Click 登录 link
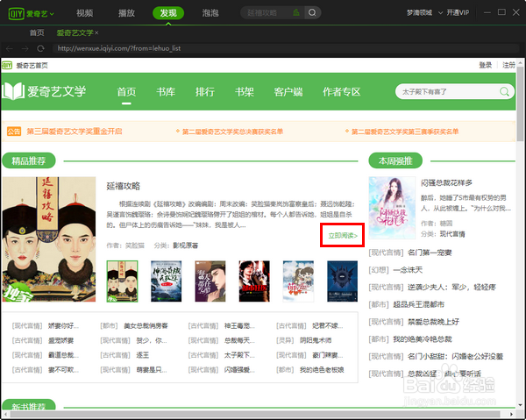Image resolution: width=526 pixels, height=420 pixels. 485,65
